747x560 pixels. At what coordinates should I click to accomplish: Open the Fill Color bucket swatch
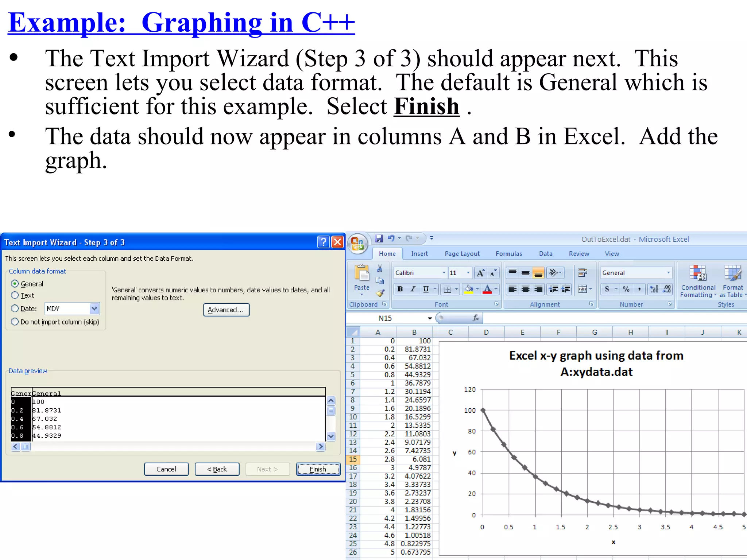[469, 289]
